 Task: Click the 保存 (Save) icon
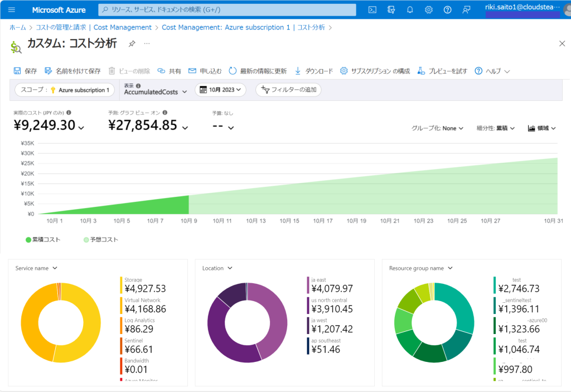click(18, 71)
